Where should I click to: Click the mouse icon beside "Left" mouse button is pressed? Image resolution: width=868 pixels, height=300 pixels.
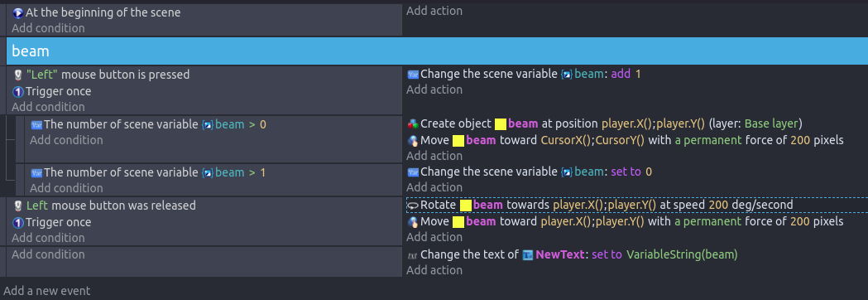point(17,75)
